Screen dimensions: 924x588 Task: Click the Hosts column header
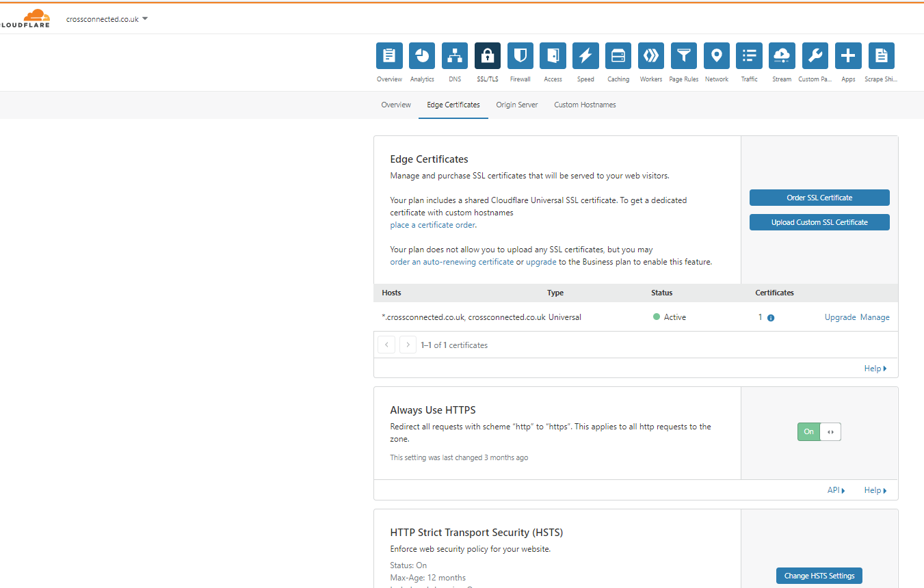391,293
